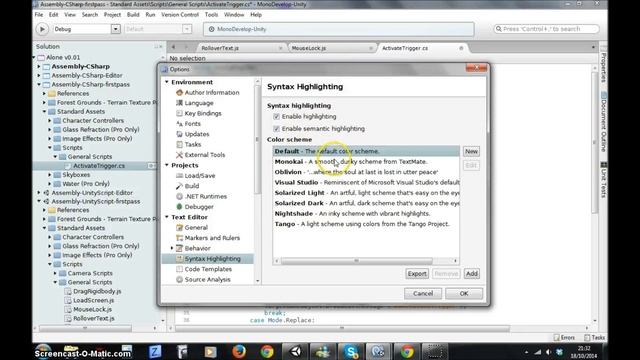This screenshot has height=360, width=640.
Task: Select the Solarized Dark scheme
Action: click(x=366, y=203)
